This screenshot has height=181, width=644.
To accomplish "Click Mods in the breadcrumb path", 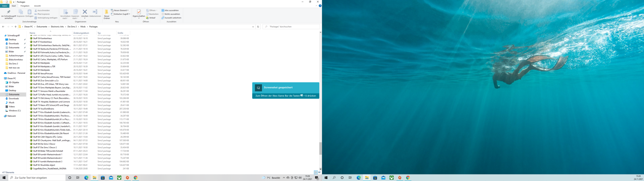I will click(83, 26).
